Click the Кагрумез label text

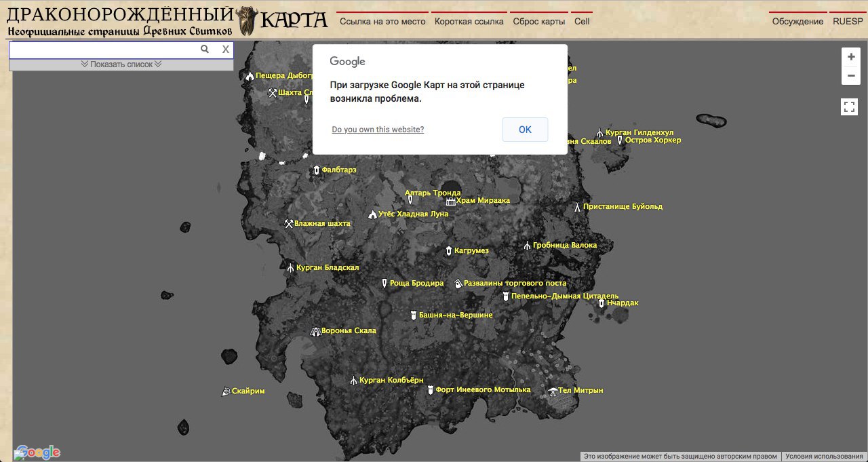(471, 251)
